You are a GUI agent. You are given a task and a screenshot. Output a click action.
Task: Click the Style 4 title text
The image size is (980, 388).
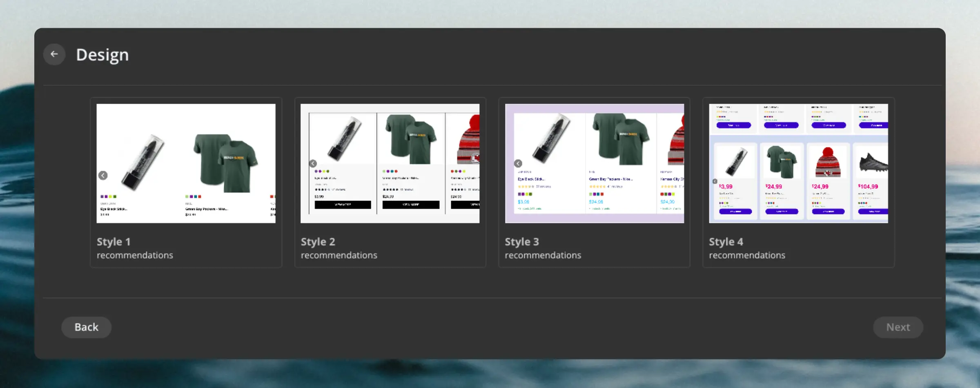(x=726, y=242)
